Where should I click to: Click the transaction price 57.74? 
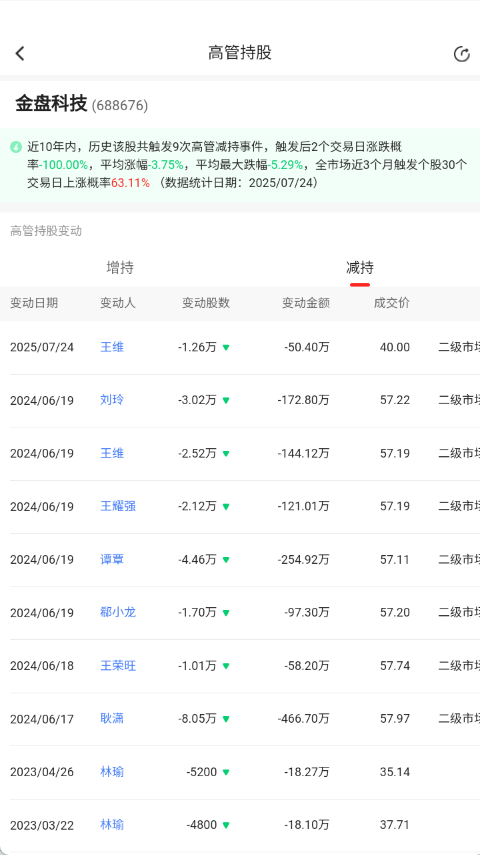(x=395, y=666)
